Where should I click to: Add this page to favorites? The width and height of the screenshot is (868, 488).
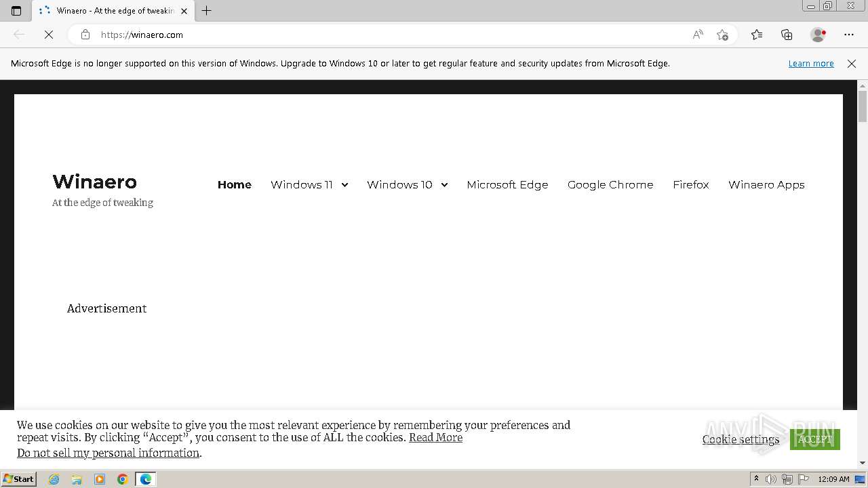722,35
